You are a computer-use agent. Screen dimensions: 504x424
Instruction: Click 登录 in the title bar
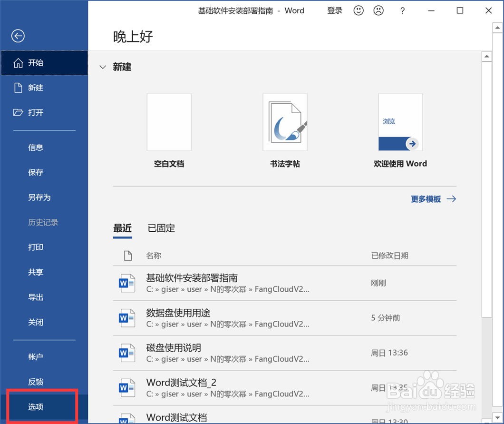pos(335,10)
